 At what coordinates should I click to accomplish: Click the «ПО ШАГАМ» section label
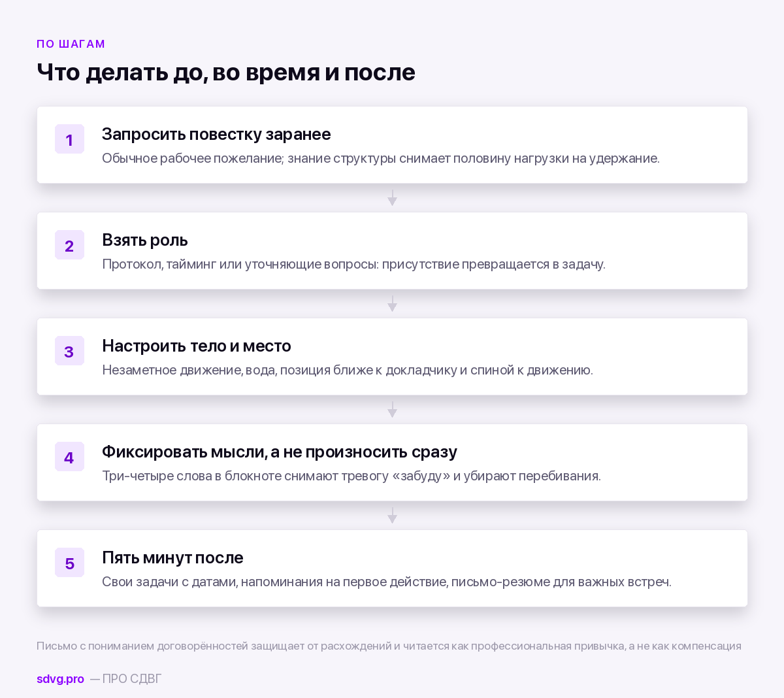71,44
